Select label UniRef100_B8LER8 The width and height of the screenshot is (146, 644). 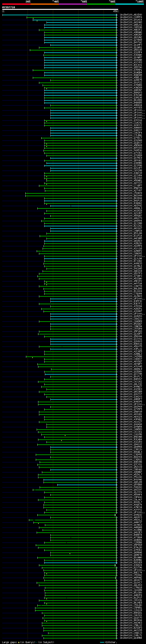(131, 289)
